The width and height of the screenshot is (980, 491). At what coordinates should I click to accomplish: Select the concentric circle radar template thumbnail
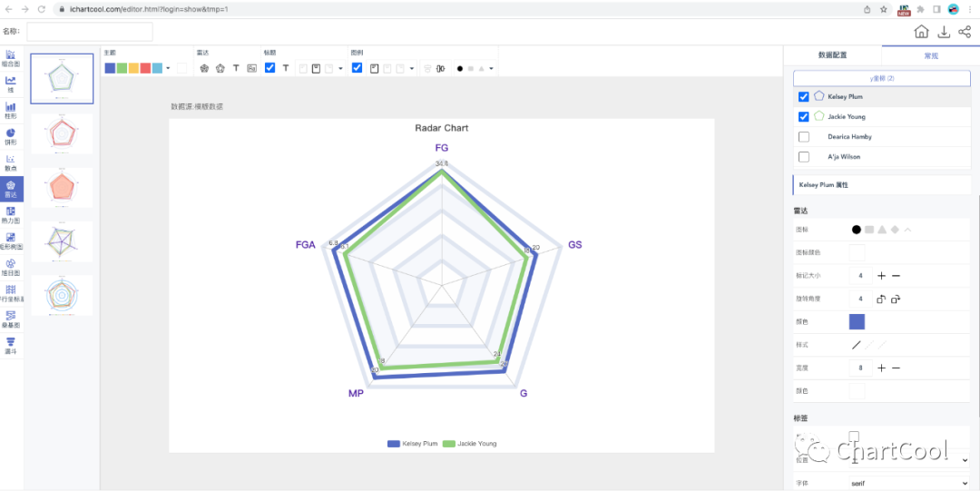pos(62,295)
